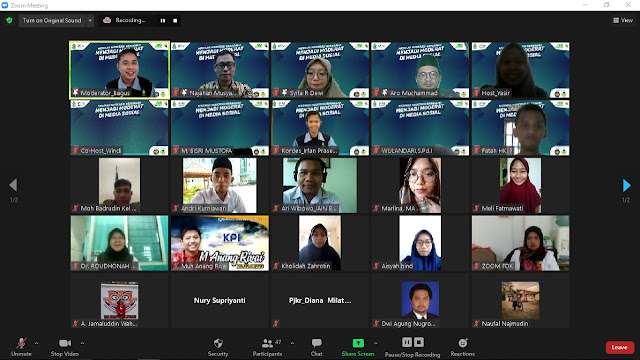Unmute the microphone
This screenshot has height=360, width=640.
coord(21,347)
